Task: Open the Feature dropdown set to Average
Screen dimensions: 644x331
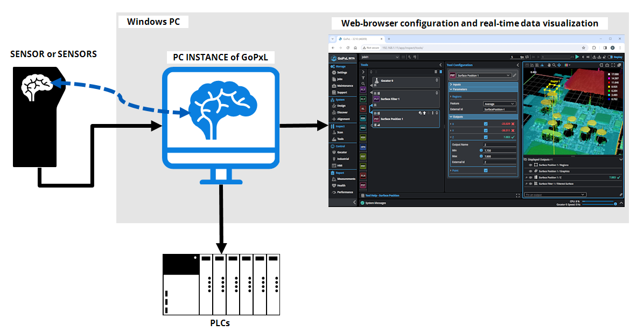Action: (499, 104)
